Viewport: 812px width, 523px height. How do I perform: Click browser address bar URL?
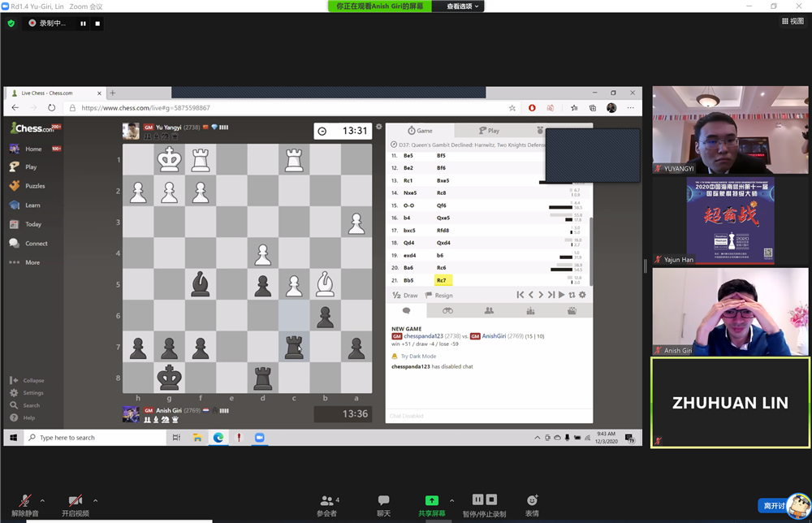[x=145, y=108]
